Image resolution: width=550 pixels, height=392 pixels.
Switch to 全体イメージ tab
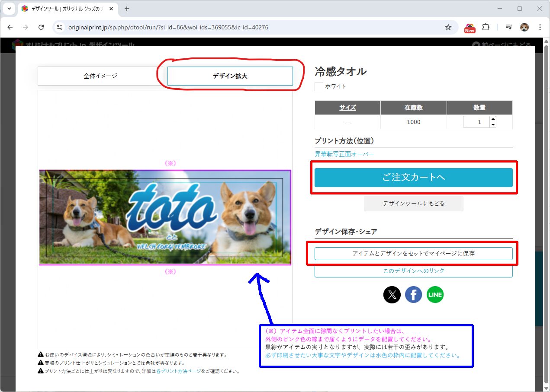click(100, 76)
